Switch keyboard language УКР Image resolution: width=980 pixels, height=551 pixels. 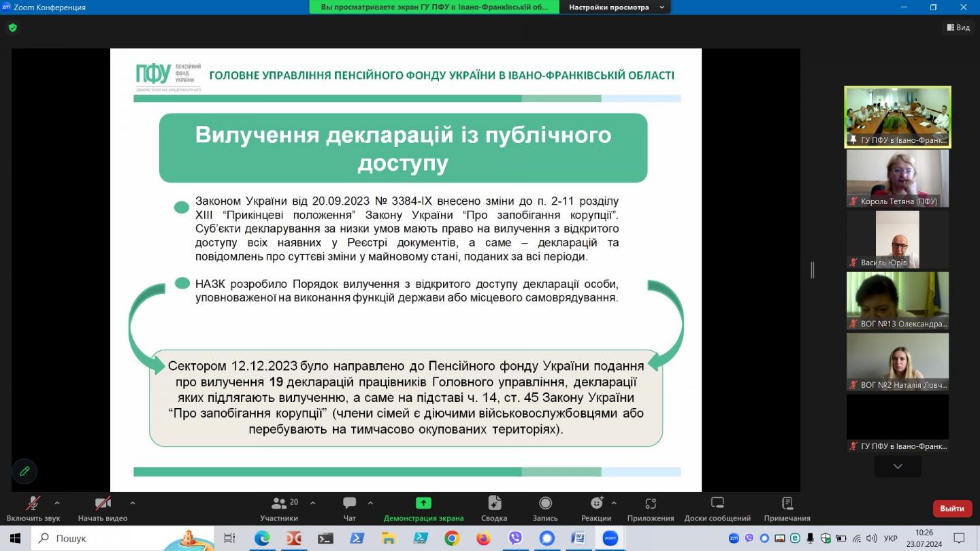click(x=890, y=538)
